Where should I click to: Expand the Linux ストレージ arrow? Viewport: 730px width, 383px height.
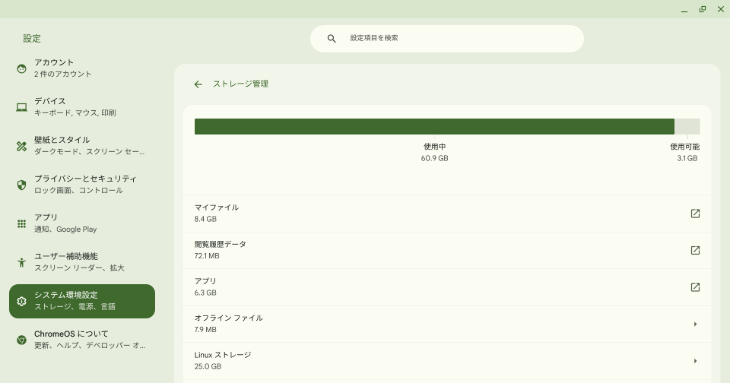click(x=695, y=361)
